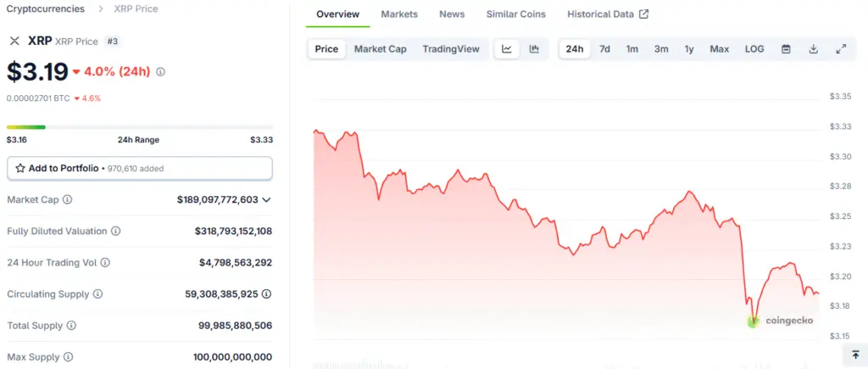
Task: Expand chart to fullscreen
Action: tap(841, 49)
